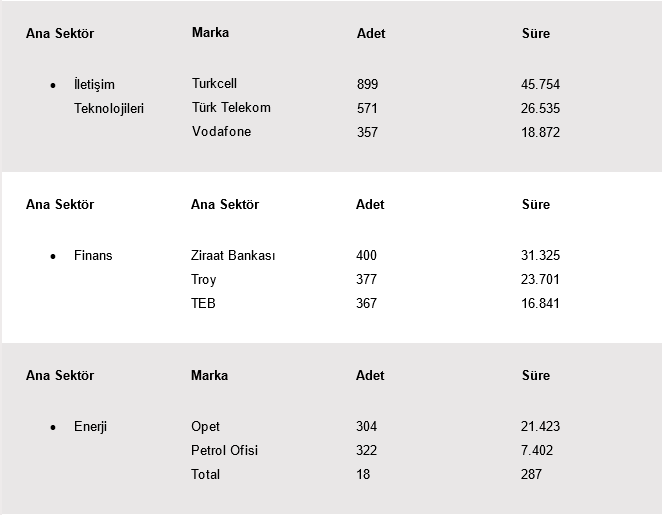
Task: Select the TEB brand cell
Action: [203, 304]
